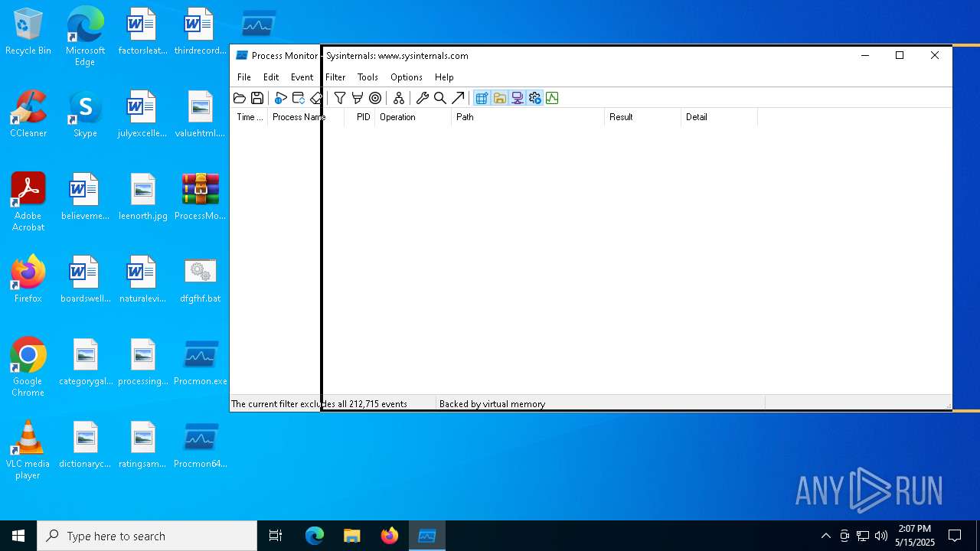
Task: Open the Process Tree icon
Action: (399, 98)
